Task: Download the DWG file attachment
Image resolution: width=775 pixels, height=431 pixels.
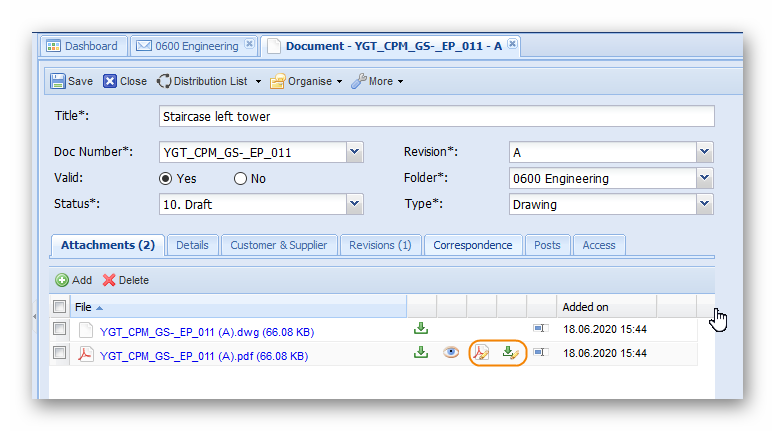Action: click(x=421, y=328)
